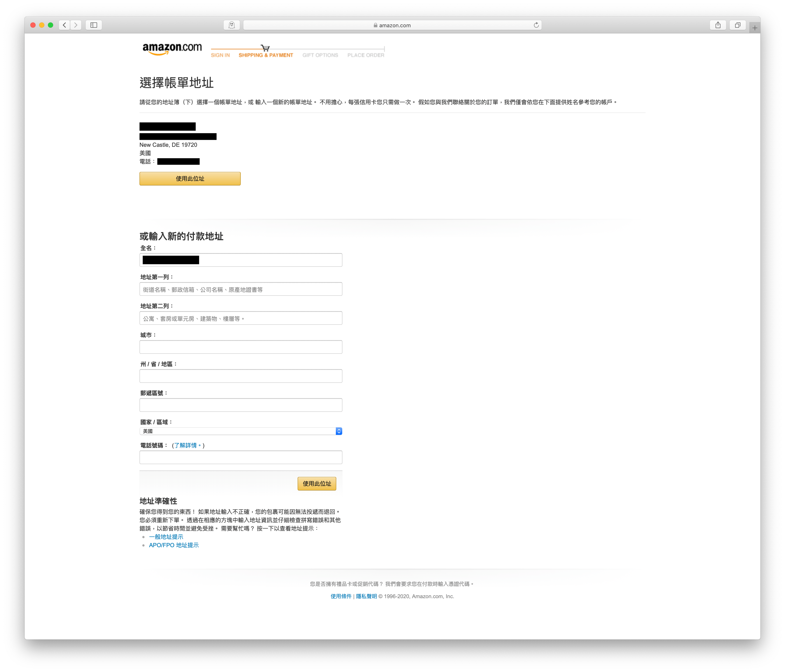
Task: Submit new address with lower 使用此位址 button
Action: click(317, 484)
